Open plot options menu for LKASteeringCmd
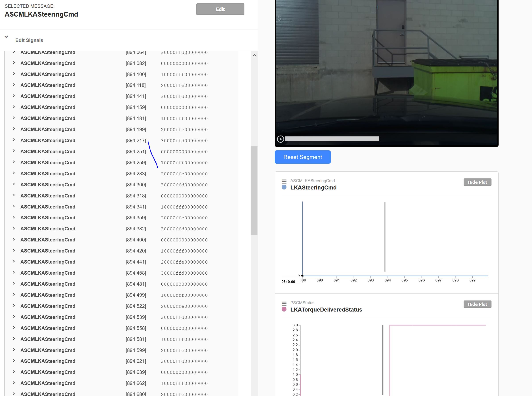 284,181
